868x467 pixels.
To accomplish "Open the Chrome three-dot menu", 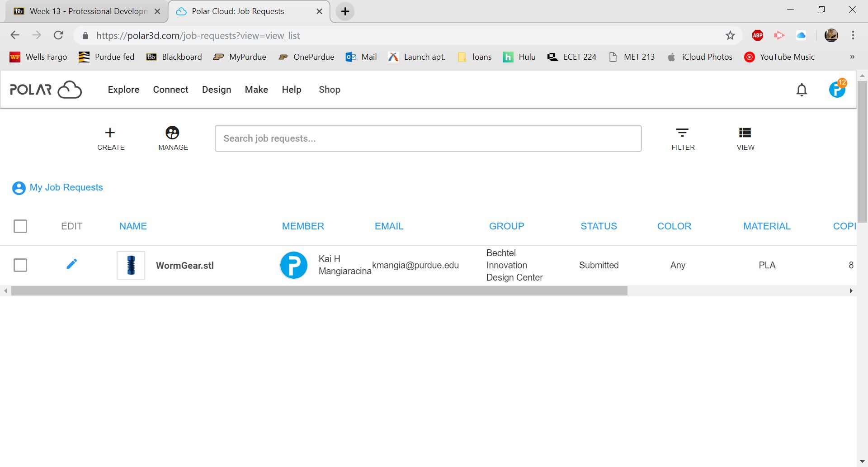I will pyautogui.click(x=853, y=35).
